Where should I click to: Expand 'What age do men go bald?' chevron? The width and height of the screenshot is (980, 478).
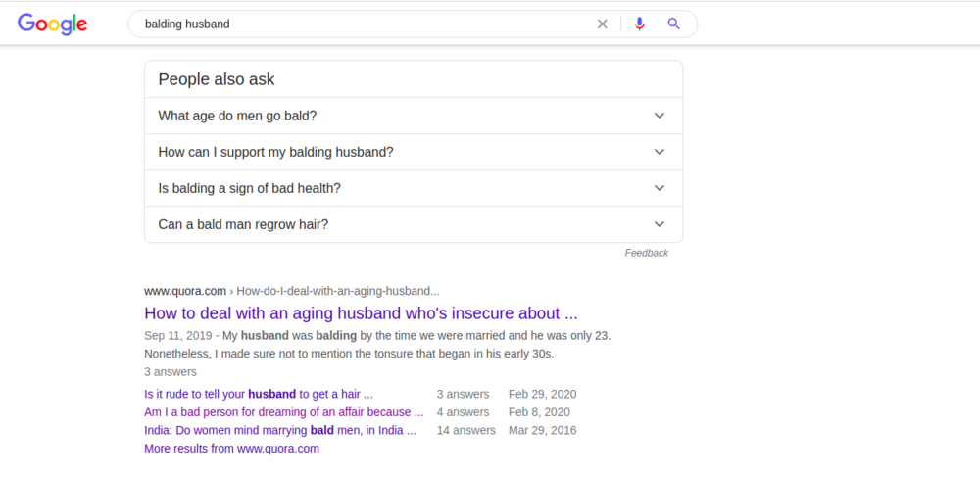[x=660, y=116]
